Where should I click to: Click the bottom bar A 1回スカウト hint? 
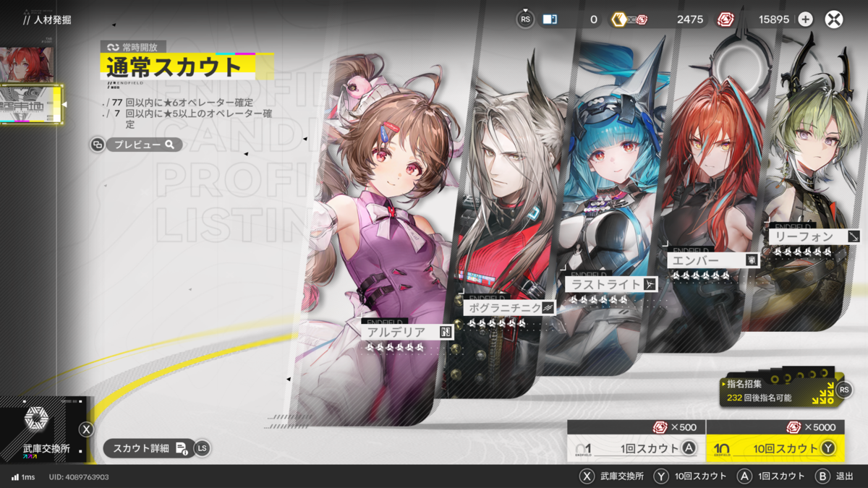770,476
